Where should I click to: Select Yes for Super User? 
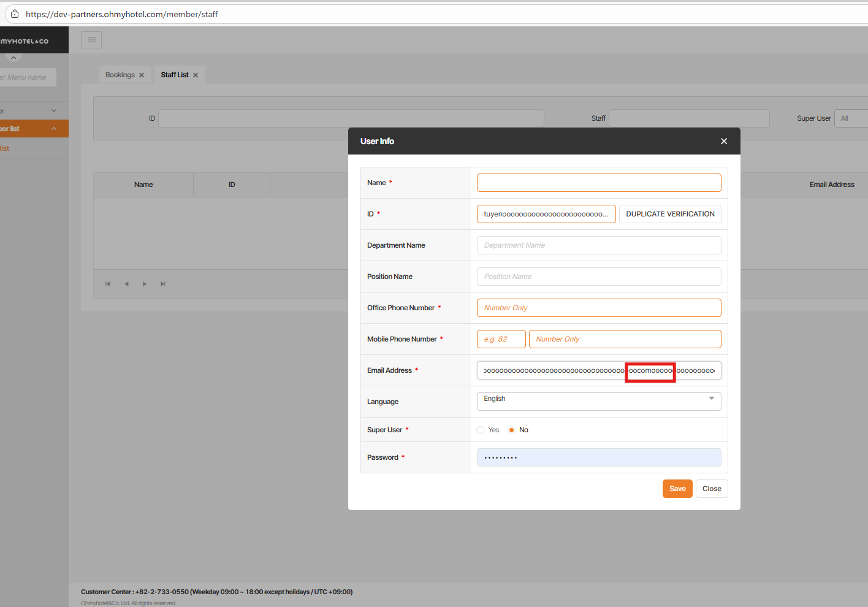tap(481, 430)
